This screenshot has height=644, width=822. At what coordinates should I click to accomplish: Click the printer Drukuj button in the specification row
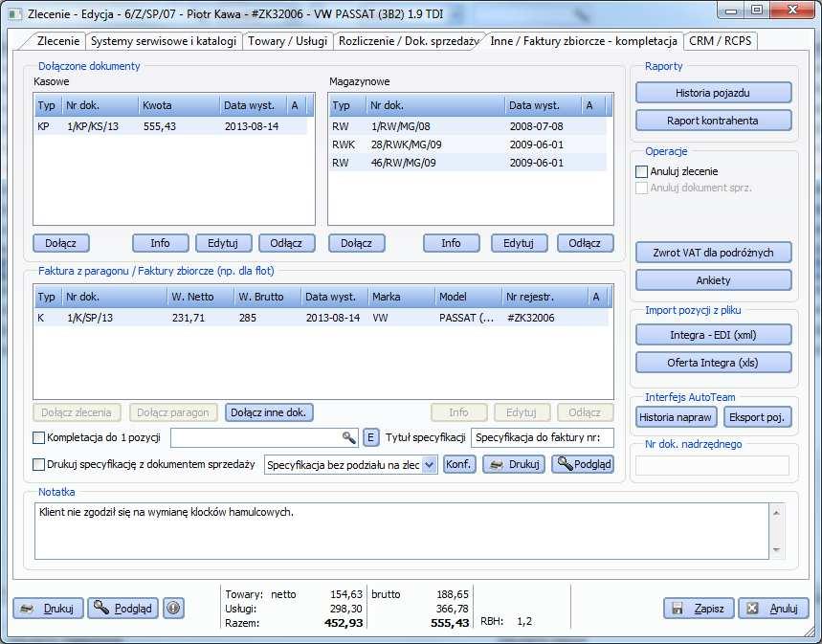pos(514,465)
